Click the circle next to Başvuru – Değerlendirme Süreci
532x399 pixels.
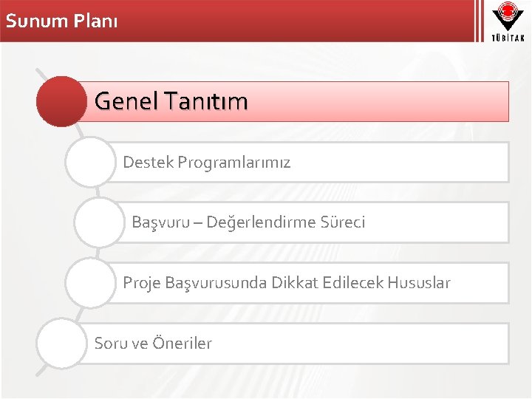point(100,222)
